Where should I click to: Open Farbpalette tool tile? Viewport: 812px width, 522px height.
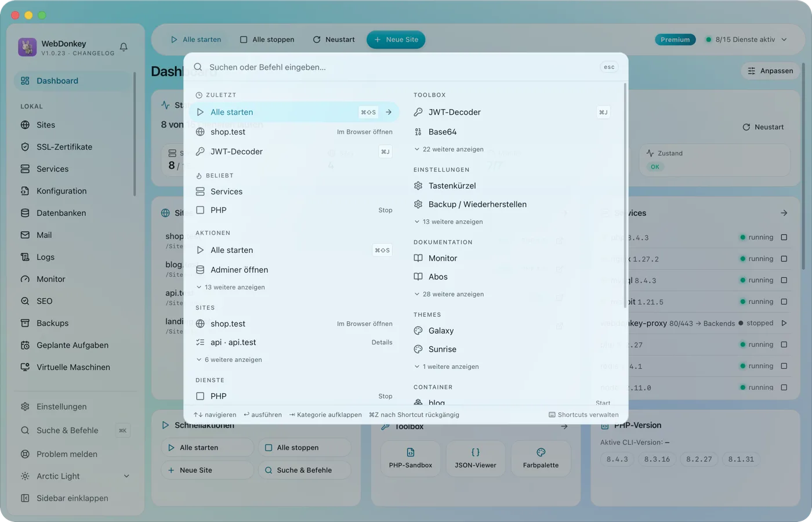click(x=541, y=458)
